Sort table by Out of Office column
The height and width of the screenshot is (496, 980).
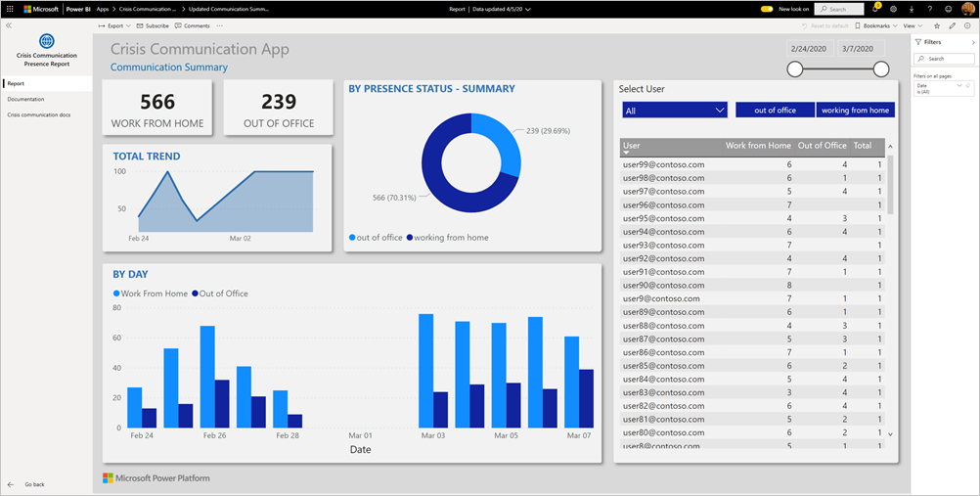pos(822,146)
